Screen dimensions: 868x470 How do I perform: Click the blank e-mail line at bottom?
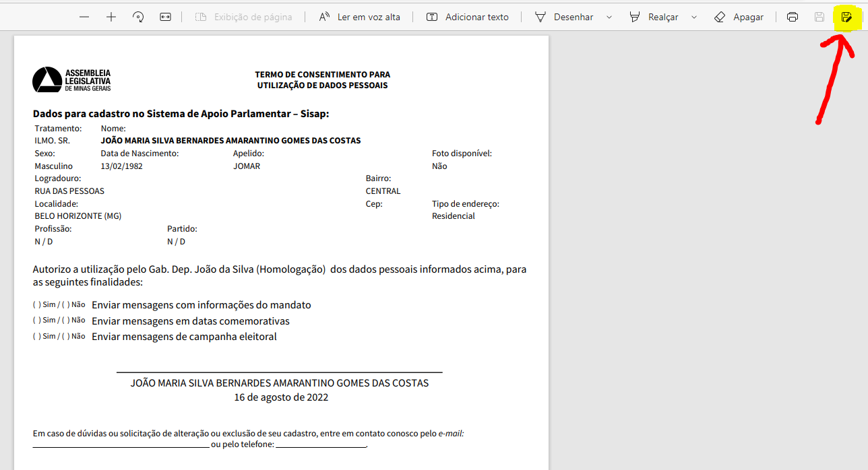tap(121, 445)
